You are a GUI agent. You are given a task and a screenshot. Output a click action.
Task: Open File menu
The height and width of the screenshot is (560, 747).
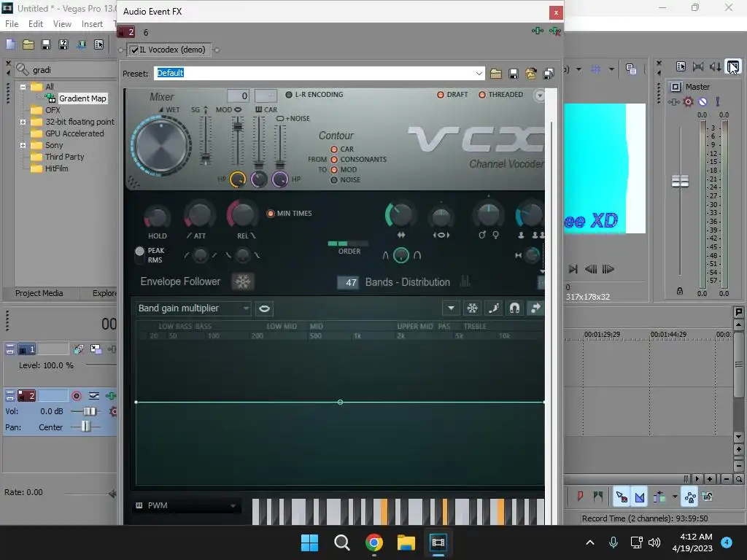tap(12, 24)
